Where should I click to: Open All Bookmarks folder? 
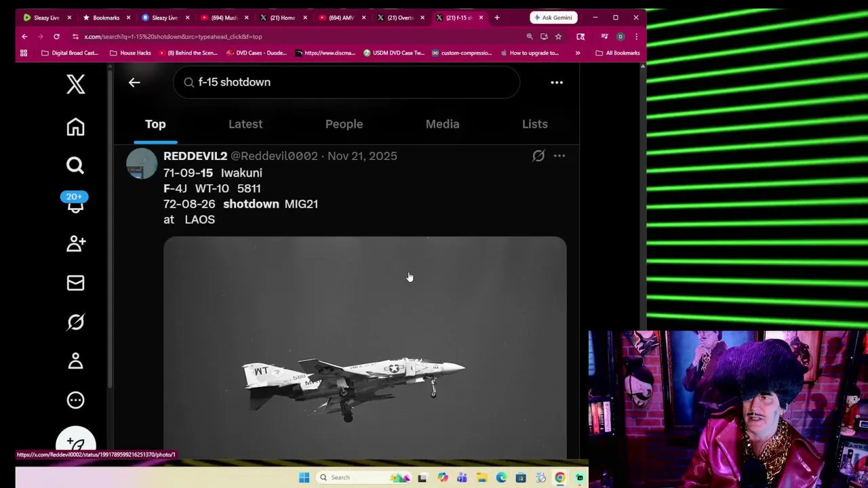tap(618, 53)
